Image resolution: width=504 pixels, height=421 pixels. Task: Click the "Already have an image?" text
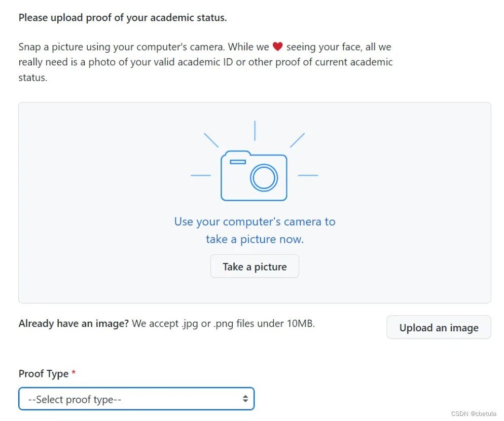pyautogui.click(x=74, y=324)
